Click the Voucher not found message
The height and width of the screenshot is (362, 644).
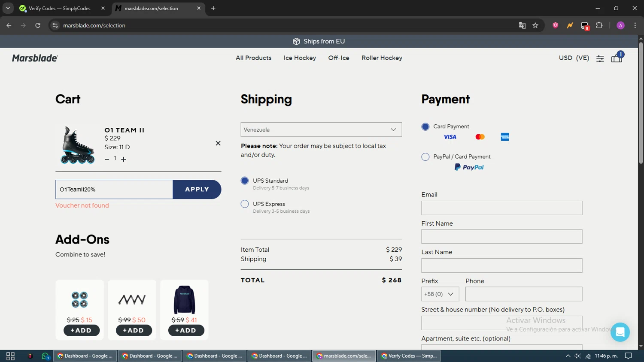(x=82, y=205)
